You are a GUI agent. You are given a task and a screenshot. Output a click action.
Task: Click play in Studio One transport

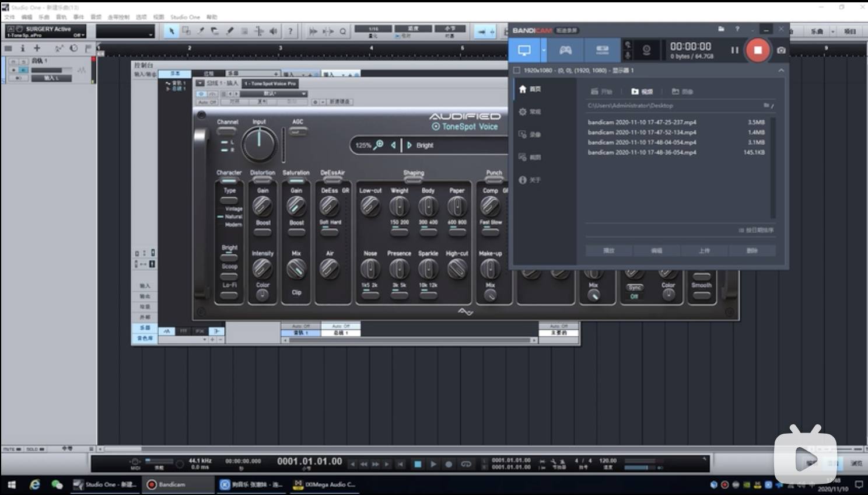coord(433,464)
